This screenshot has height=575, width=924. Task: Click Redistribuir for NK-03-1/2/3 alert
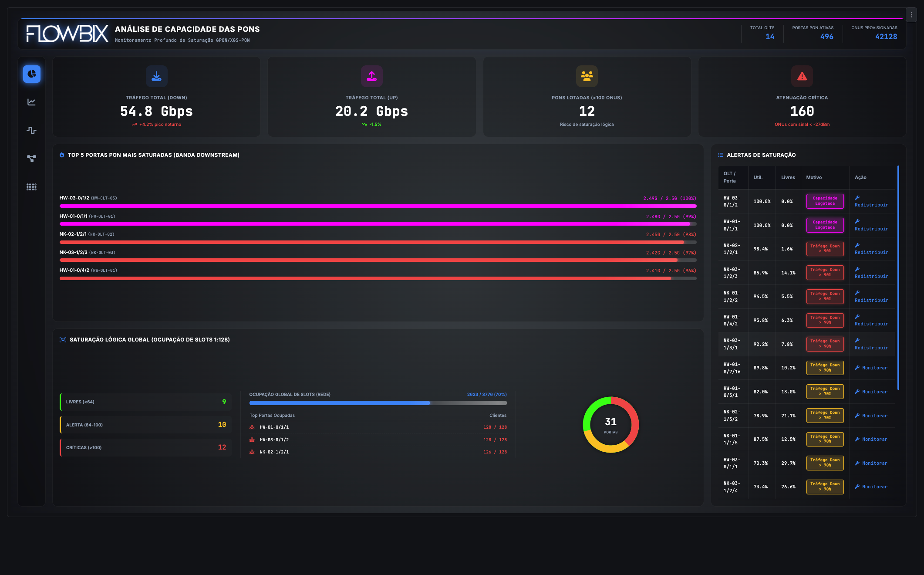pyautogui.click(x=871, y=273)
